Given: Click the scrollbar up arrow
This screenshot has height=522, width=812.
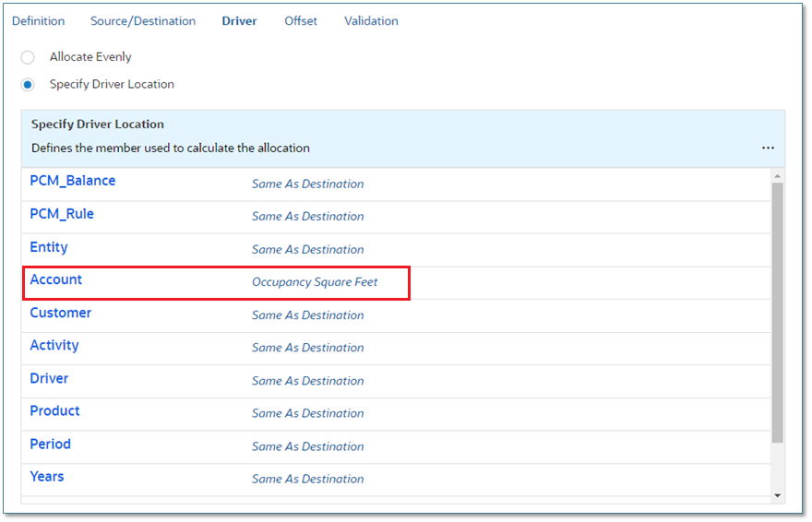Looking at the screenshot, I should tap(777, 176).
